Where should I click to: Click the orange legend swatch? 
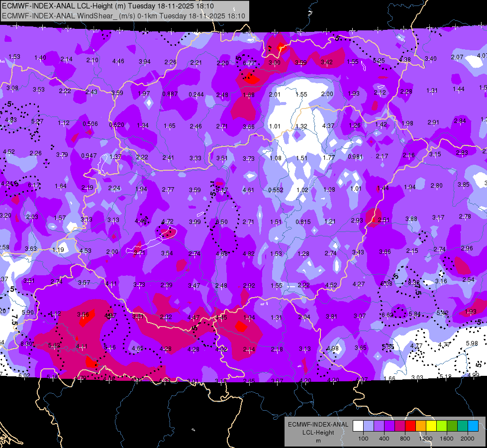421,426
